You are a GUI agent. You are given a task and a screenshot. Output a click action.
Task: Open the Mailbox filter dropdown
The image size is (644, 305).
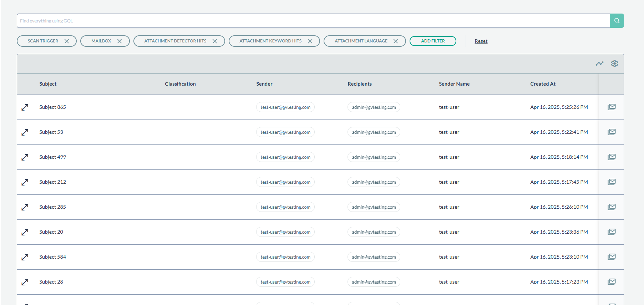[101, 41]
